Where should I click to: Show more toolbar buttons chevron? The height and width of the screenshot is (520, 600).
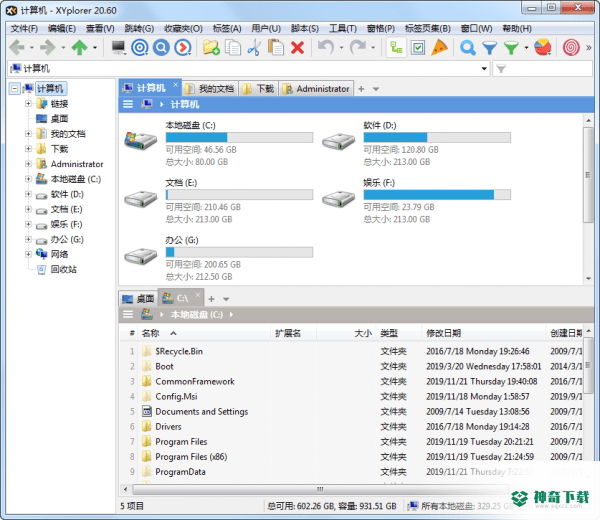pyautogui.click(x=589, y=48)
